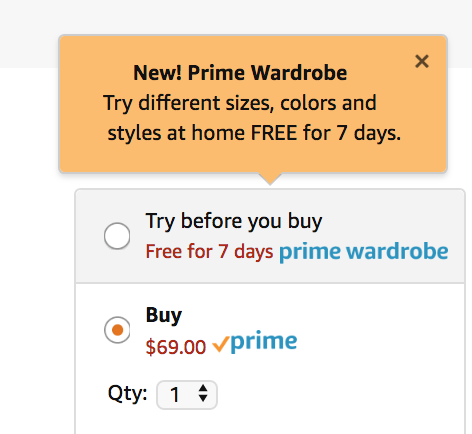Screen dimensions: 472x434
Task: Click the Qty up-down arrows
Action: tap(203, 393)
